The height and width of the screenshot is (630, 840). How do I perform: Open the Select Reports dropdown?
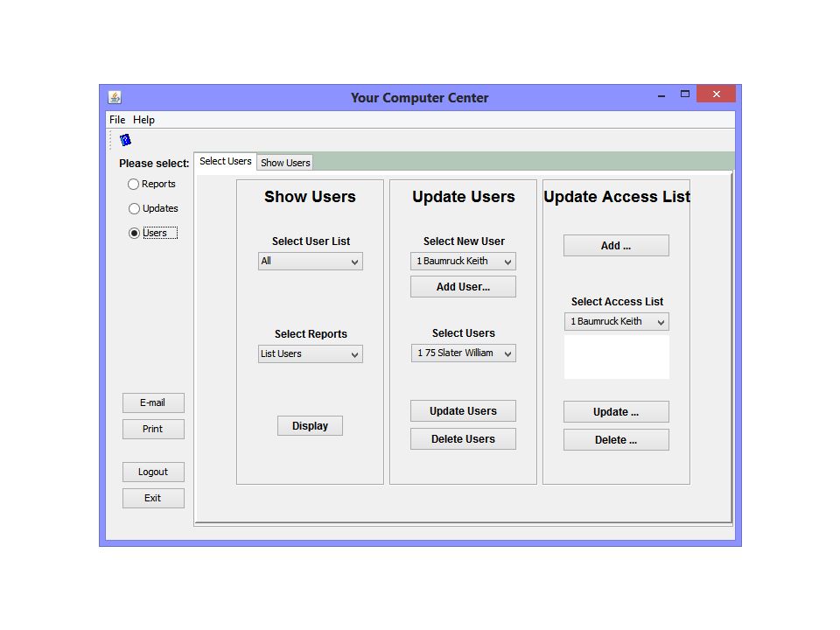pos(310,354)
